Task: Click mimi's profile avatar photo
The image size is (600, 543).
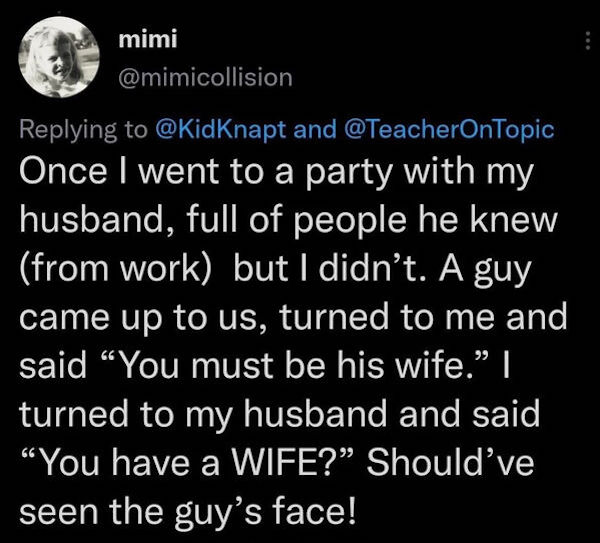Action: pyautogui.click(x=56, y=60)
